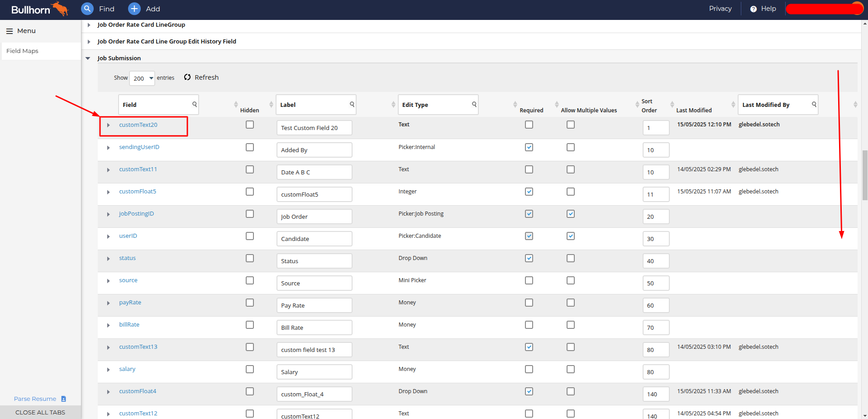Expand Job Order Rate Card Line Group Edit History Field

tap(89, 42)
